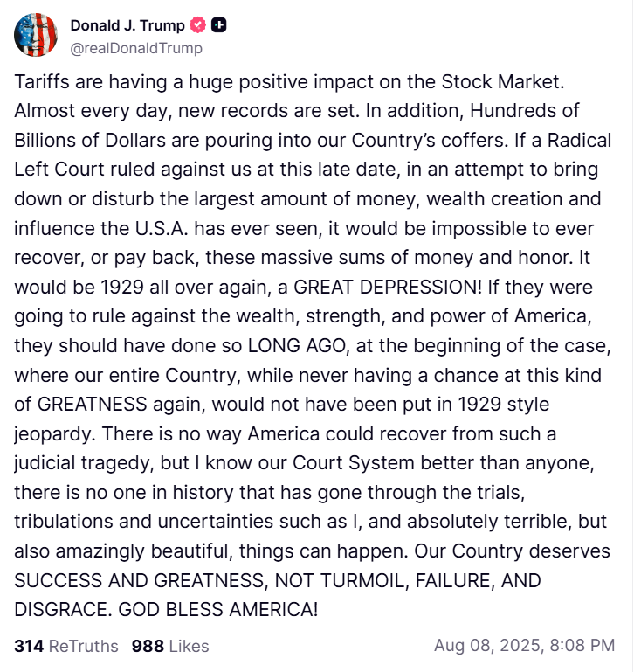
Task: Open the @realDonaldTrump handle link
Action: (x=136, y=48)
